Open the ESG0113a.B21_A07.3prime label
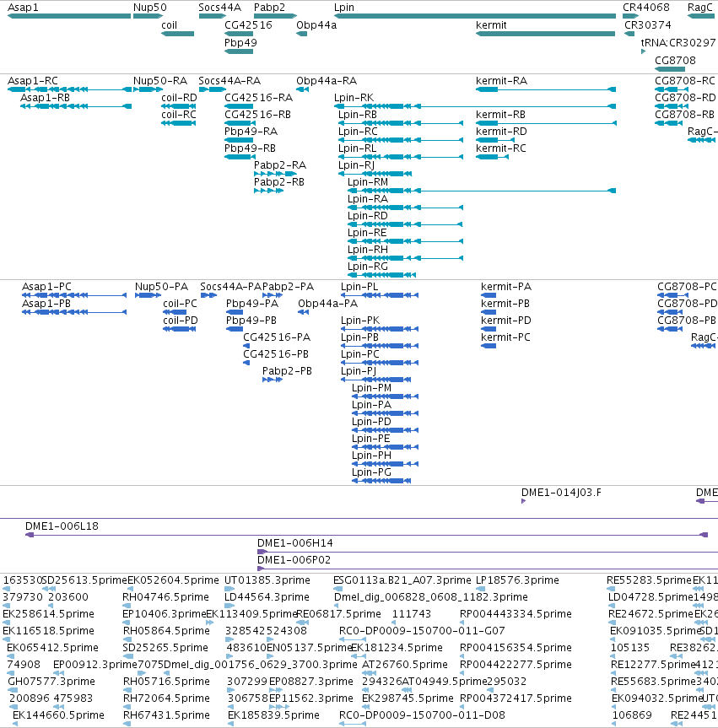718x728 pixels. tap(402, 580)
